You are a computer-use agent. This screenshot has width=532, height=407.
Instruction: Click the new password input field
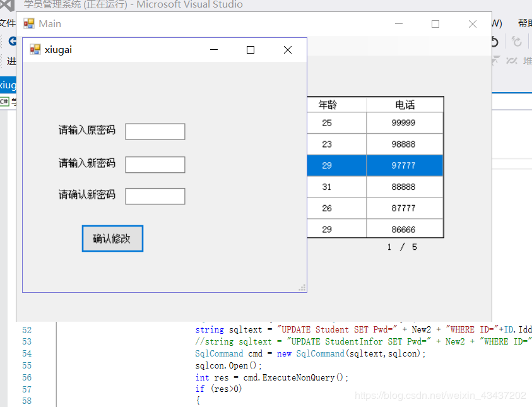tap(155, 165)
